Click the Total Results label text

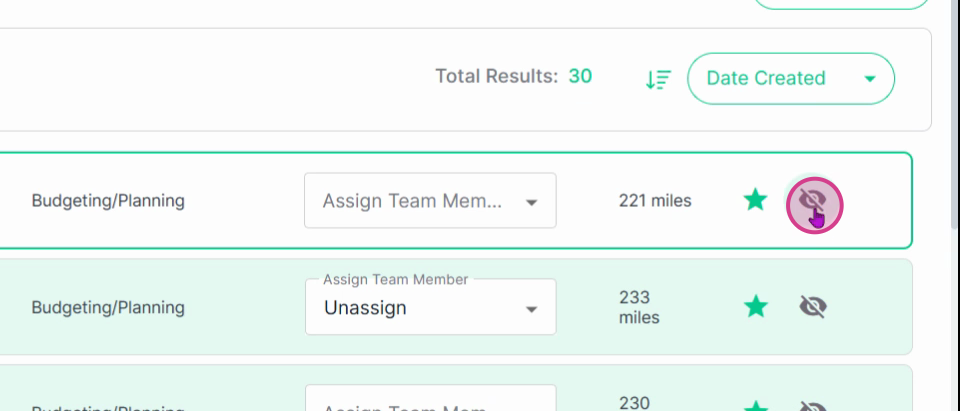click(x=497, y=77)
